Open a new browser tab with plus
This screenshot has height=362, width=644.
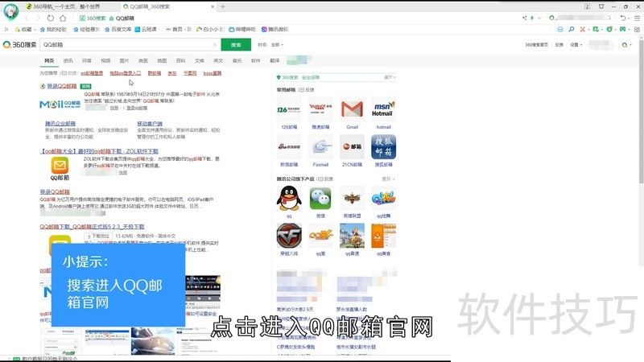(x=223, y=6)
